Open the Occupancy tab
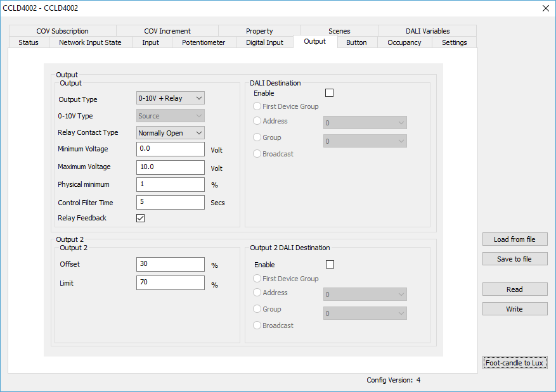 coord(404,42)
